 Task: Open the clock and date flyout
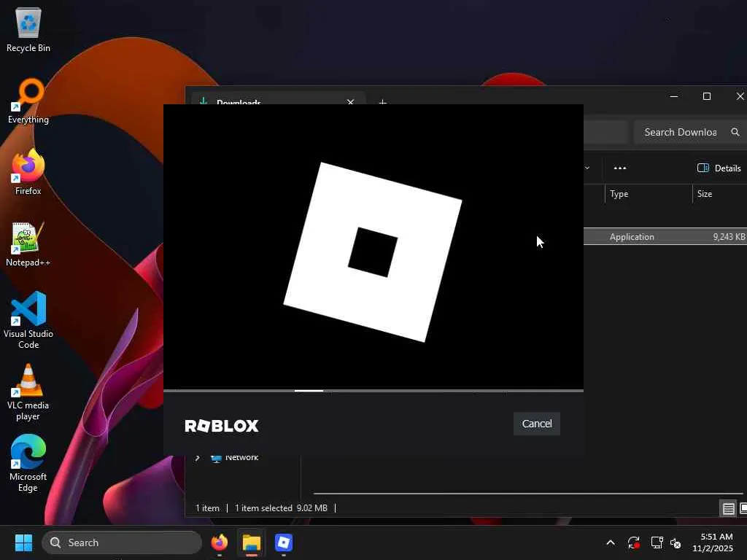[x=713, y=542]
